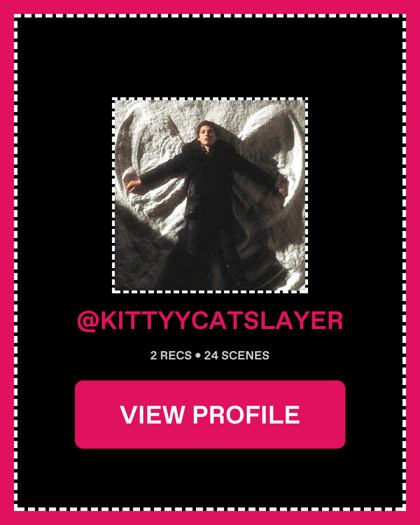Screen dimensions: 420x525
Task: Click the dashed border above the avatar
Action: point(210,99)
